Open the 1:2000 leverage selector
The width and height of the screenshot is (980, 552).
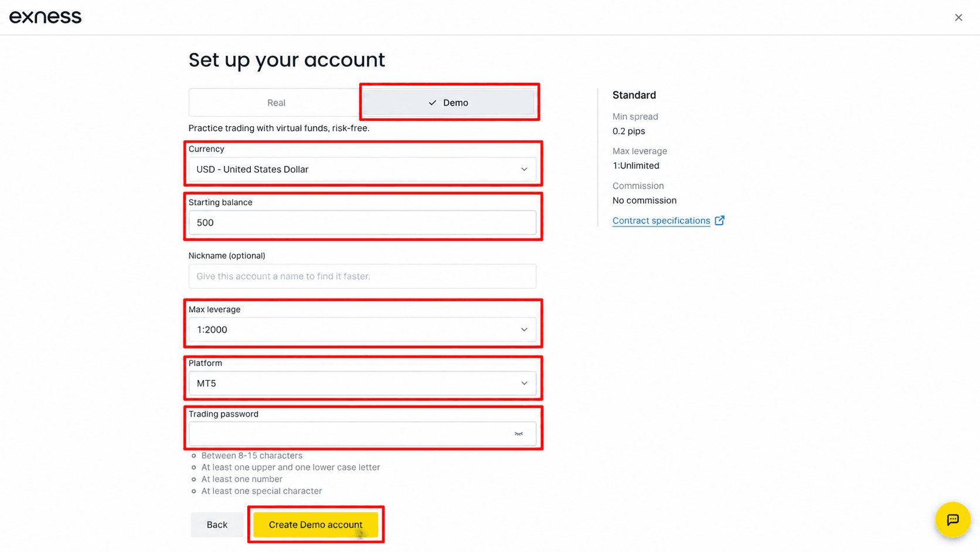(362, 330)
